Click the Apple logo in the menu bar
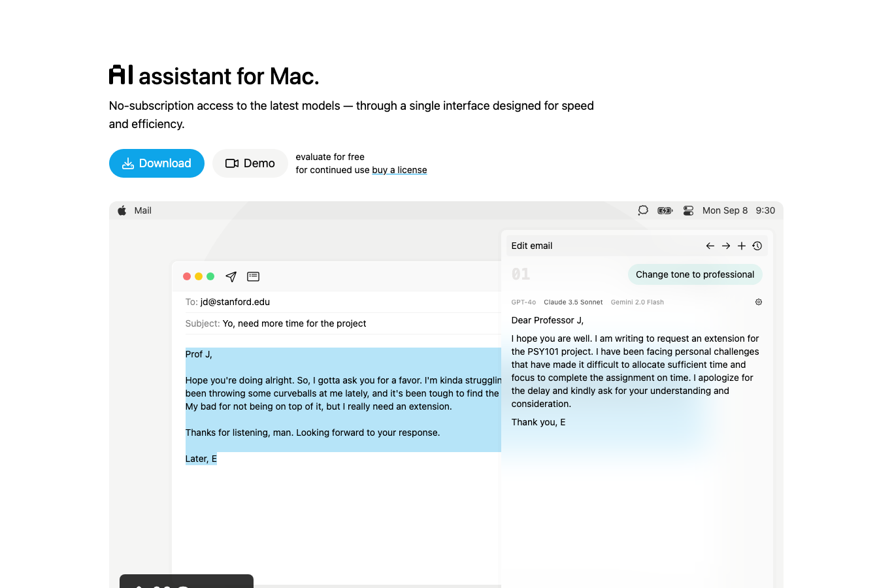 [122, 210]
